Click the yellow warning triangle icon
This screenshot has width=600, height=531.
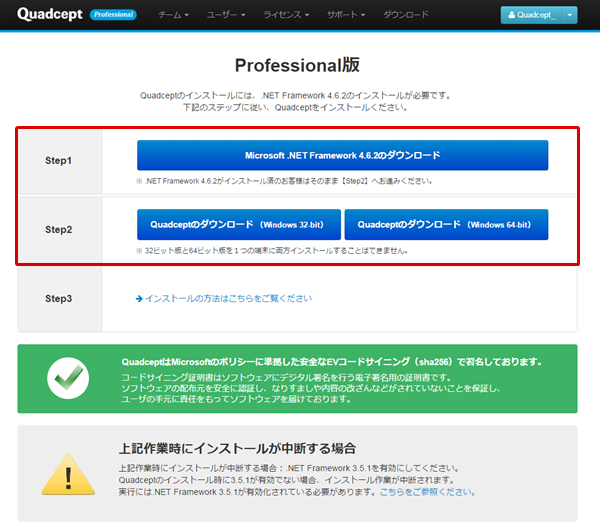68,474
